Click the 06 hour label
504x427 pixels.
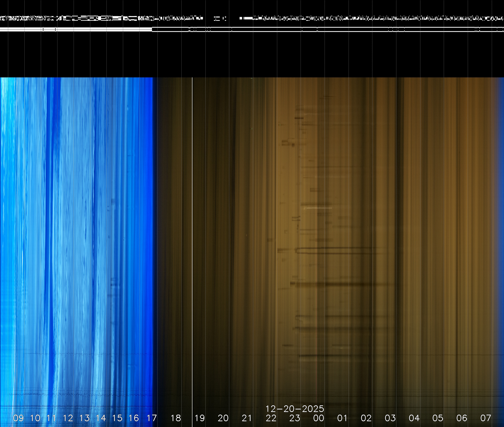462,418
